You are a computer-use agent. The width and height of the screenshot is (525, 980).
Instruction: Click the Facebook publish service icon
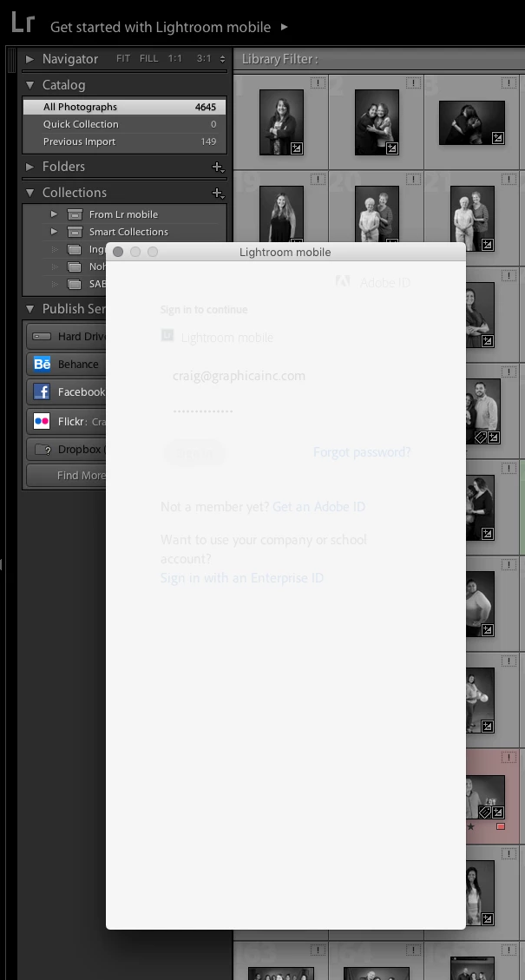point(42,391)
